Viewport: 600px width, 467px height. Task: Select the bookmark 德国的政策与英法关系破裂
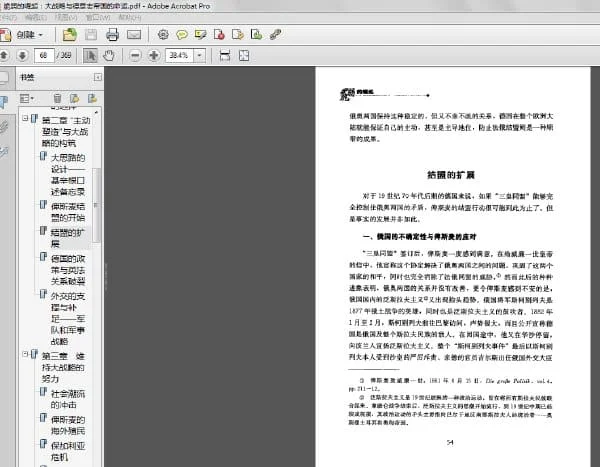(68, 270)
